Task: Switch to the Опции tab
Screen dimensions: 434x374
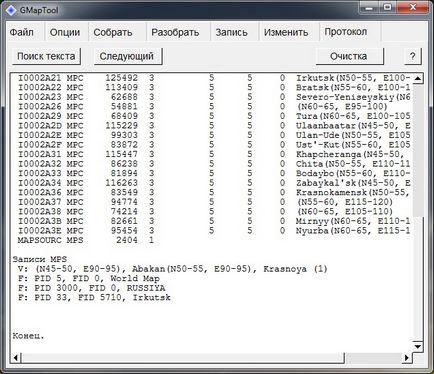Action: [x=65, y=32]
